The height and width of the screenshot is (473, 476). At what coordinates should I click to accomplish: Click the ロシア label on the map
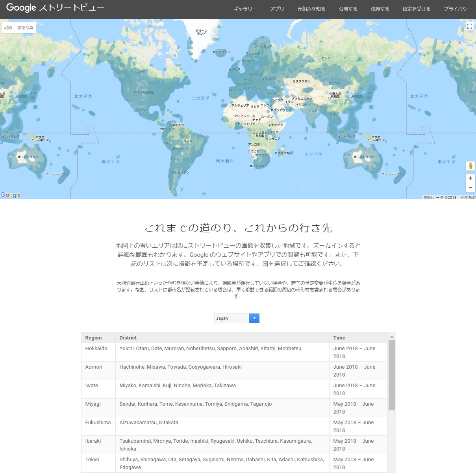click(326, 58)
